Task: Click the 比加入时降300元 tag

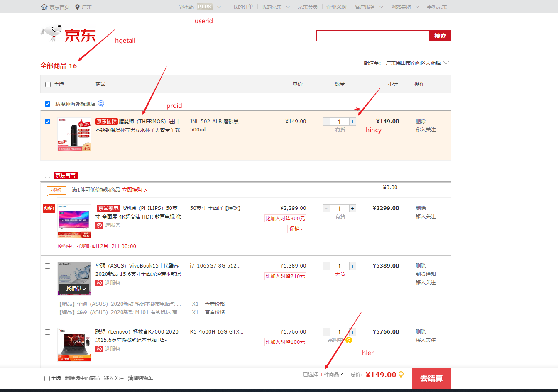Action: click(285, 219)
